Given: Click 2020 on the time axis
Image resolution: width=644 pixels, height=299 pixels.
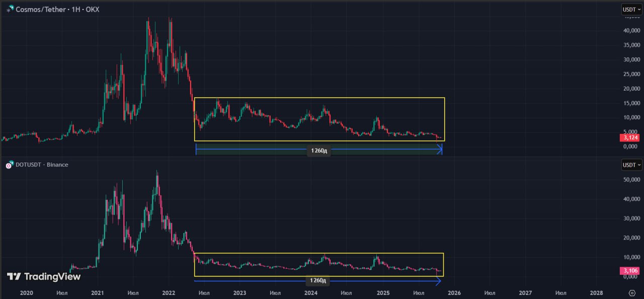Looking at the screenshot, I should [x=26, y=293].
